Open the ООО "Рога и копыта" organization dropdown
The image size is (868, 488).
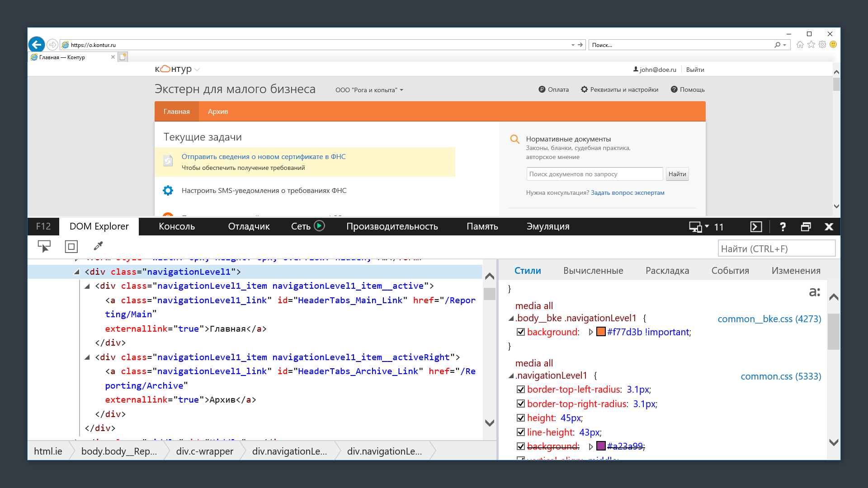[x=369, y=90]
